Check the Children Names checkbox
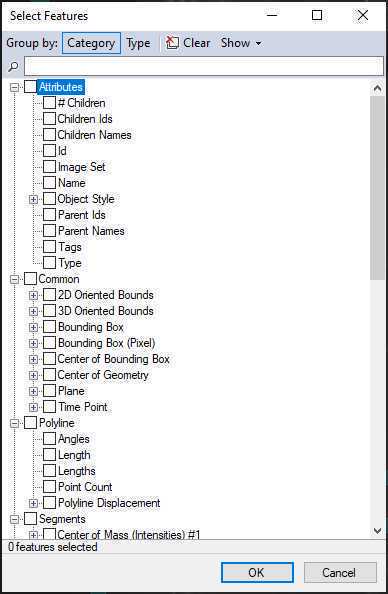 click(x=49, y=134)
